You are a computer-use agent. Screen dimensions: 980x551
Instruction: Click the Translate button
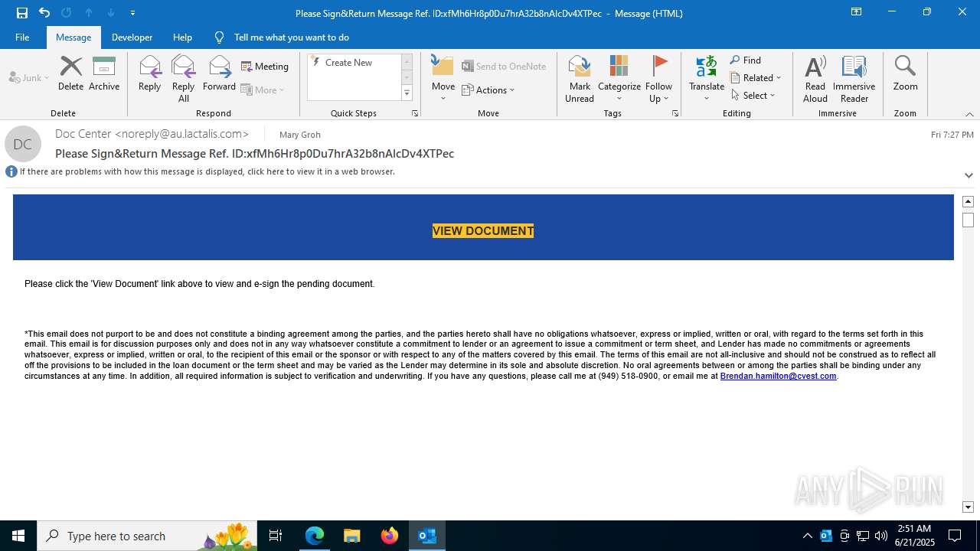(x=706, y=78)
